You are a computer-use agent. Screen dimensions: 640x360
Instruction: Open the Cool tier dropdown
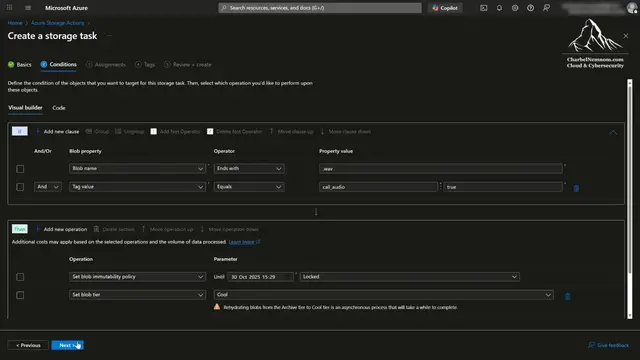tap(384, 295)
